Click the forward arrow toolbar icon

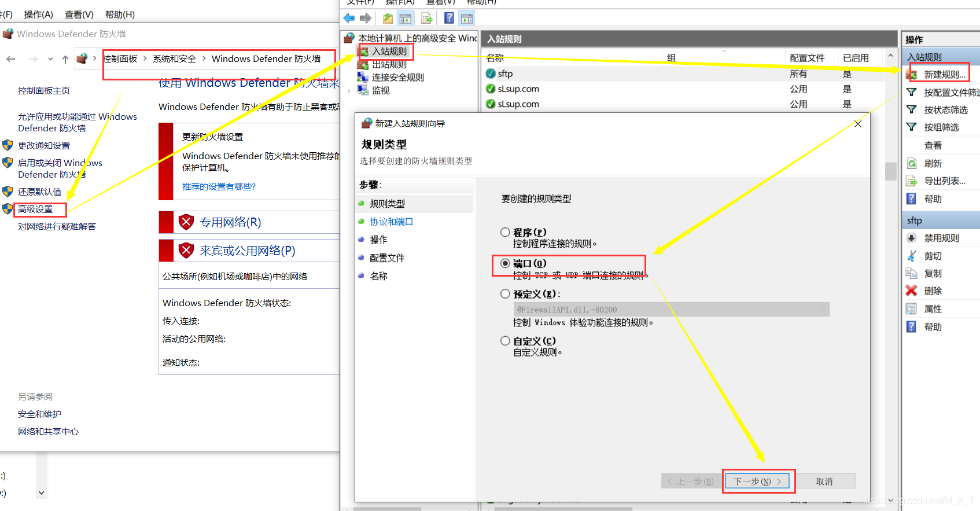click(x=366, y=19)
